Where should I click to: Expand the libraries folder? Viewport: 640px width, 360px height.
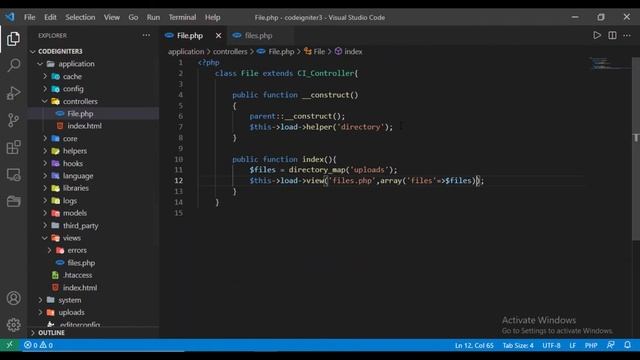pyautogui.click(x=93, y=188)
